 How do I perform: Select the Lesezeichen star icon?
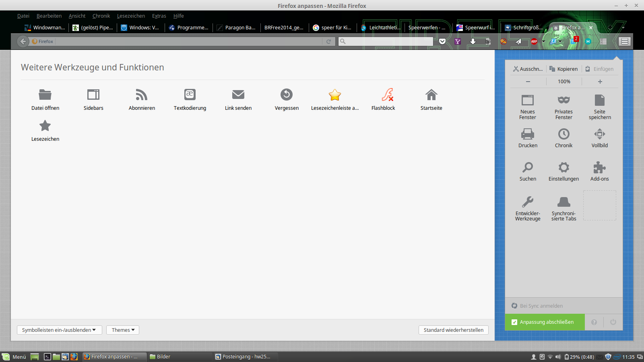[x=45, y=126]
